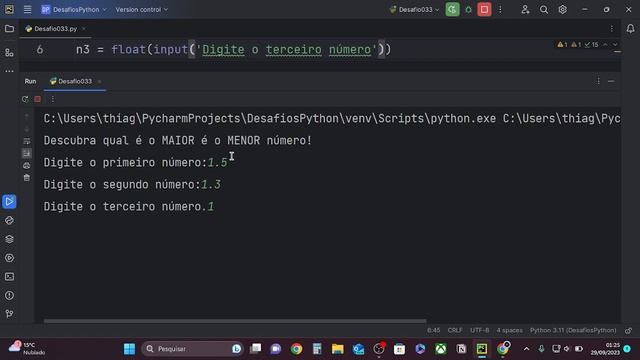Open the Python Packages layers icon
640x360 pixels.
(9, 239)
